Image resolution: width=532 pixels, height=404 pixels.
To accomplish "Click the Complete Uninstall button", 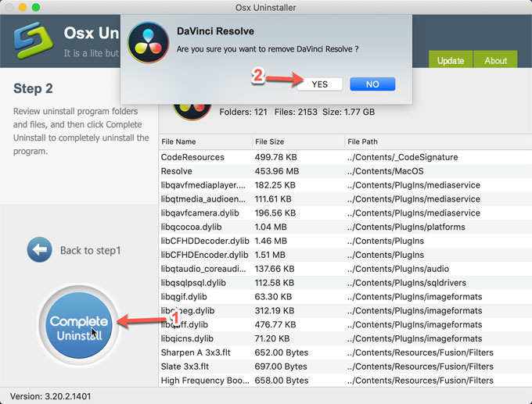I will 79,325.
